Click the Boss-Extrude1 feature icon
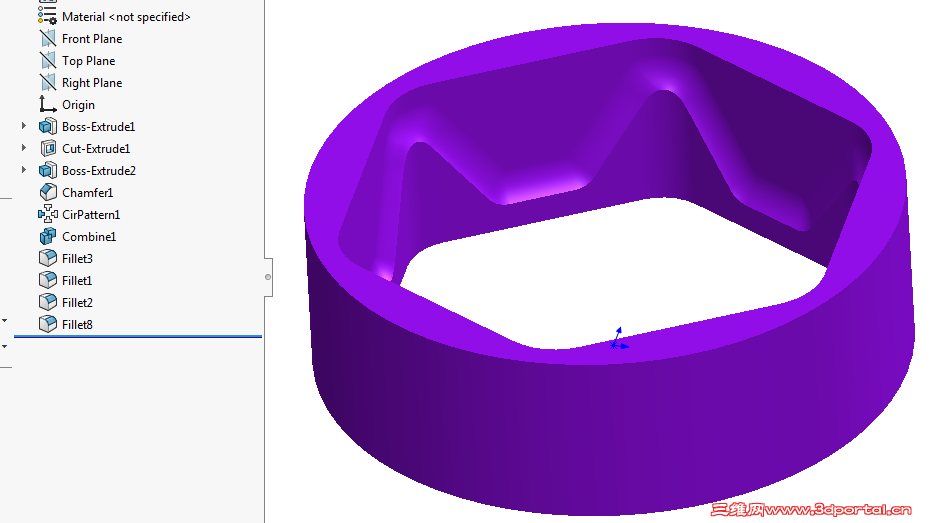931x523 pixels. [x=48, y=126]
